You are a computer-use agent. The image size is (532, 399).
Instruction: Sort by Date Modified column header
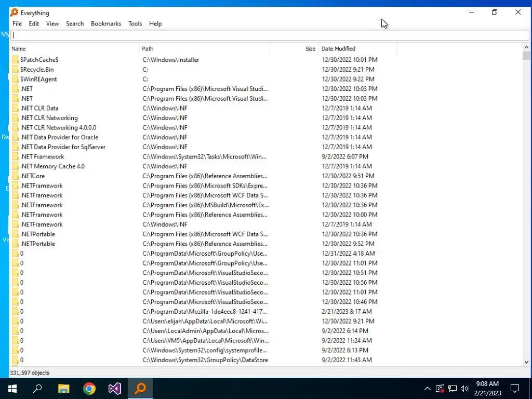(x=357, y=48)
